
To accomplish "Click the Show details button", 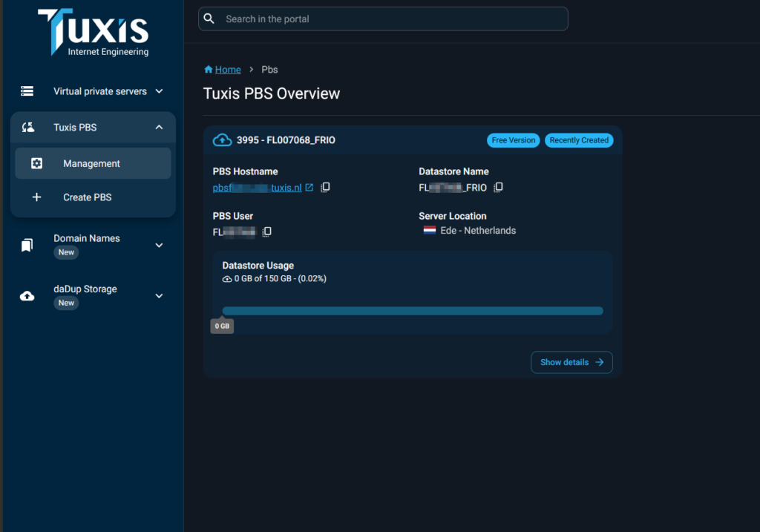I will pyautogui.click(x=571, y=362).
